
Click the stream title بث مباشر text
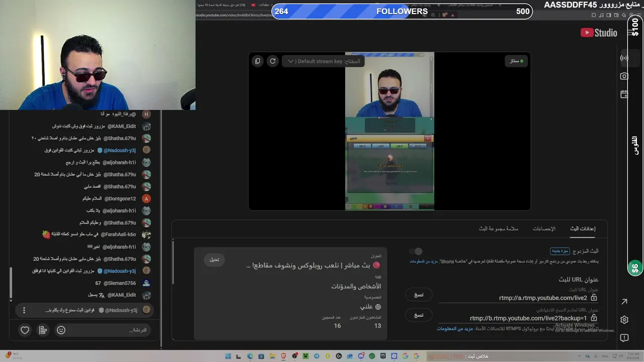(x=313, y=265)
